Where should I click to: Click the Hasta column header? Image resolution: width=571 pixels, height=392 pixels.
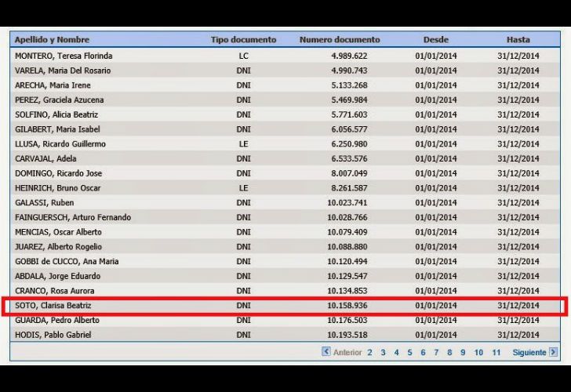coord(518,40)
